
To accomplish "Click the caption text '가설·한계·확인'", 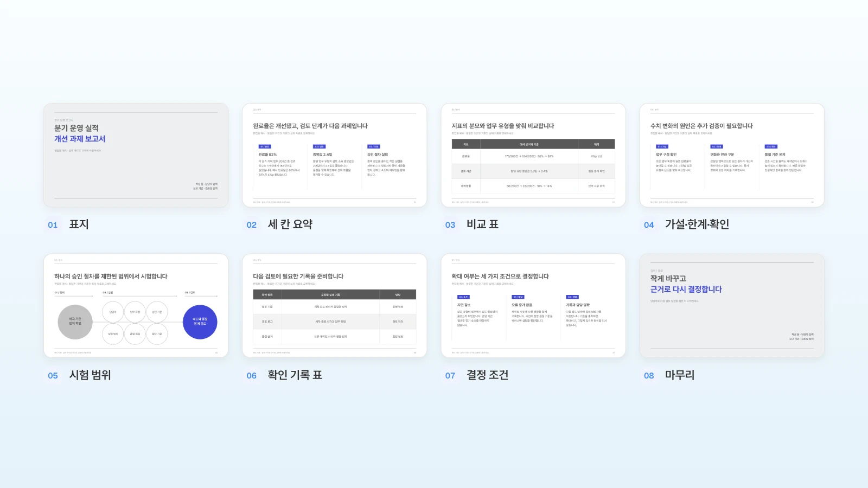I will click(697, 224).
